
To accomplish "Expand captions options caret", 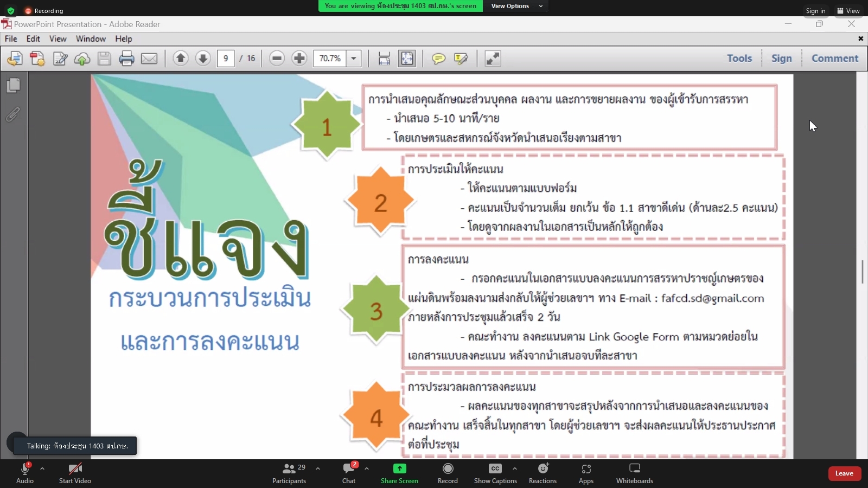I will pos(515,468).
